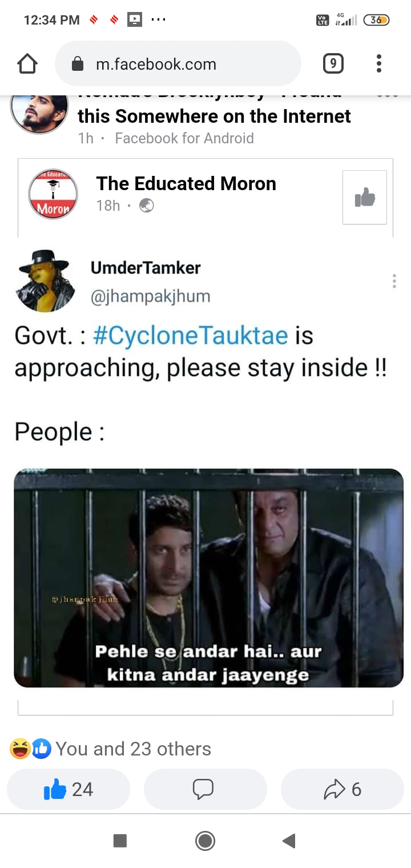
Task: Tap the padlock site security icon
Action: [x=78, y=64]
